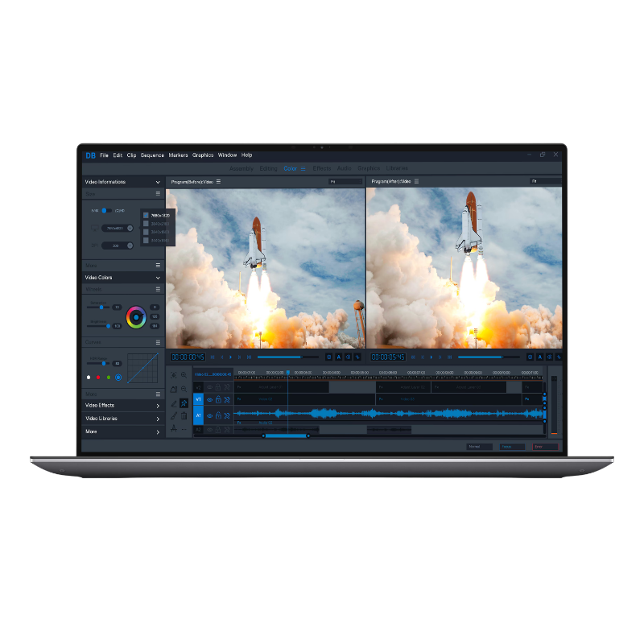Expand the More section at sidebar bottom
Viewport: 644px width, 644px height.
click(158, 432)
